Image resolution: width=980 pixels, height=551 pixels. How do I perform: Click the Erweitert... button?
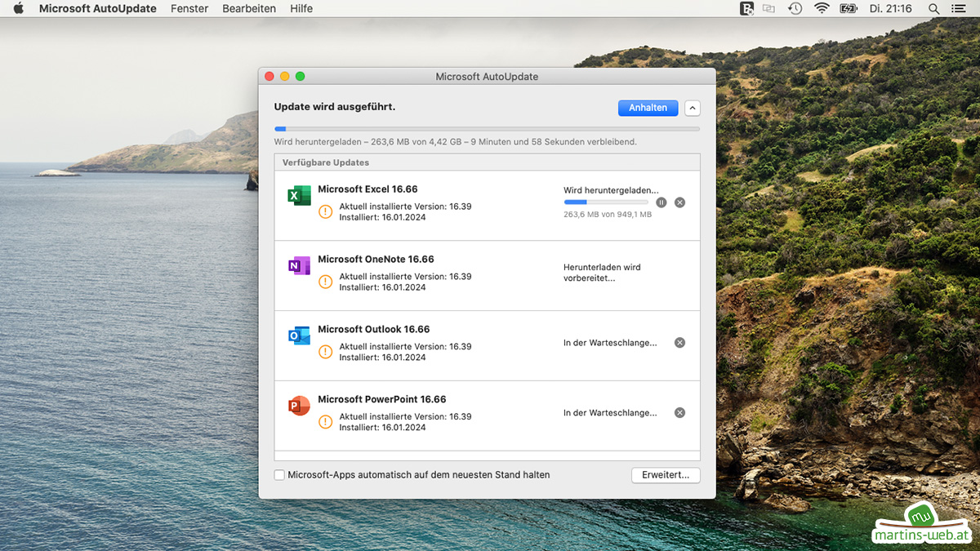pos(666,475)
